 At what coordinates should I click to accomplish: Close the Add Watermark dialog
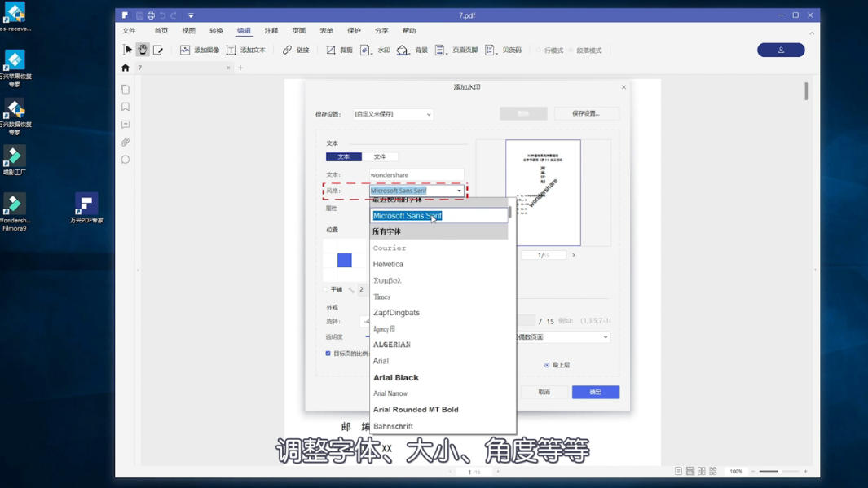(x=623, y=87)
